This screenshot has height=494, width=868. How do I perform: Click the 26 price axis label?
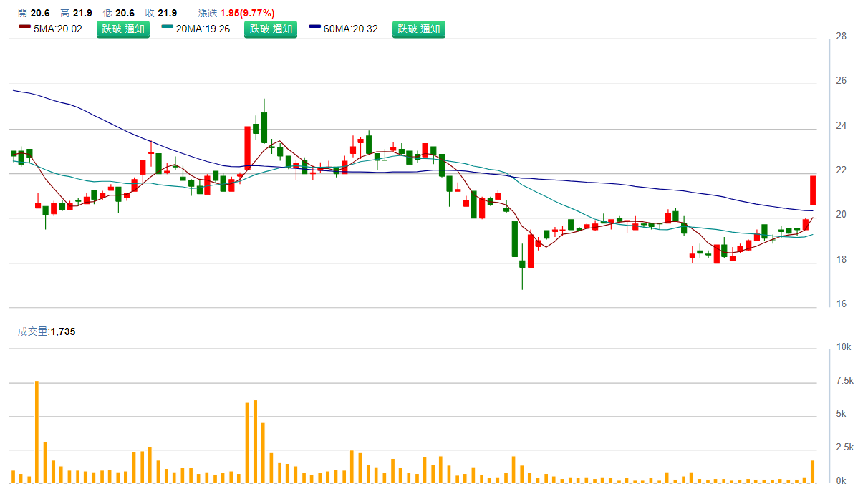point(842,81)
